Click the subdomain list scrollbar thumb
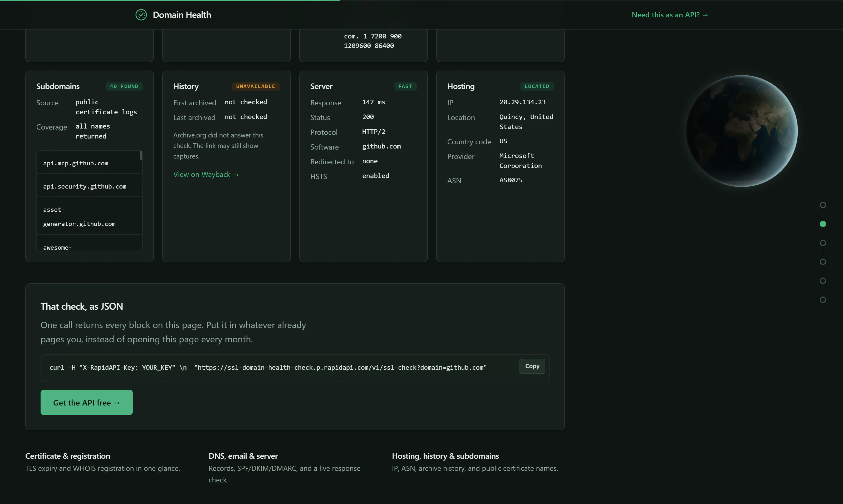The height and width of the screenshot is (504, 843). (141, 155)
